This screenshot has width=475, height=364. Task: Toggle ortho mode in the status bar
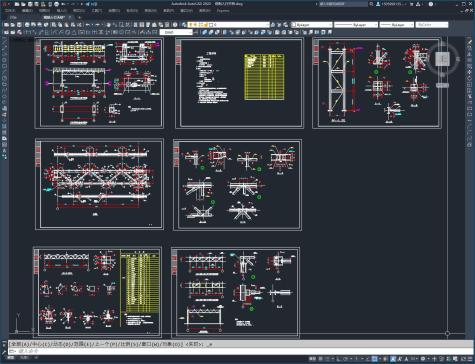[x=339, y=359]
